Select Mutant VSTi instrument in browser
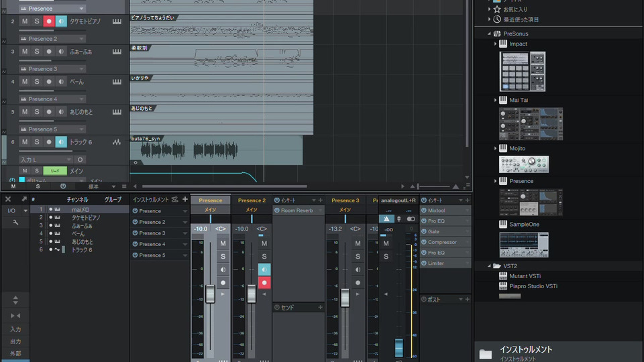The height and width of the screenshot is (362, 644). pos(525,276)
